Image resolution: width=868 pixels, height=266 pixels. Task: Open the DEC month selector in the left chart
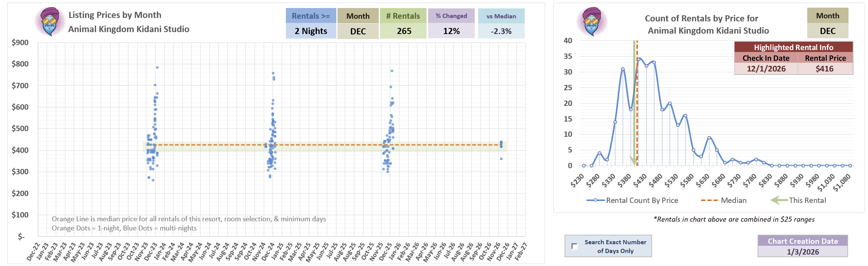[x=358, y=31]
